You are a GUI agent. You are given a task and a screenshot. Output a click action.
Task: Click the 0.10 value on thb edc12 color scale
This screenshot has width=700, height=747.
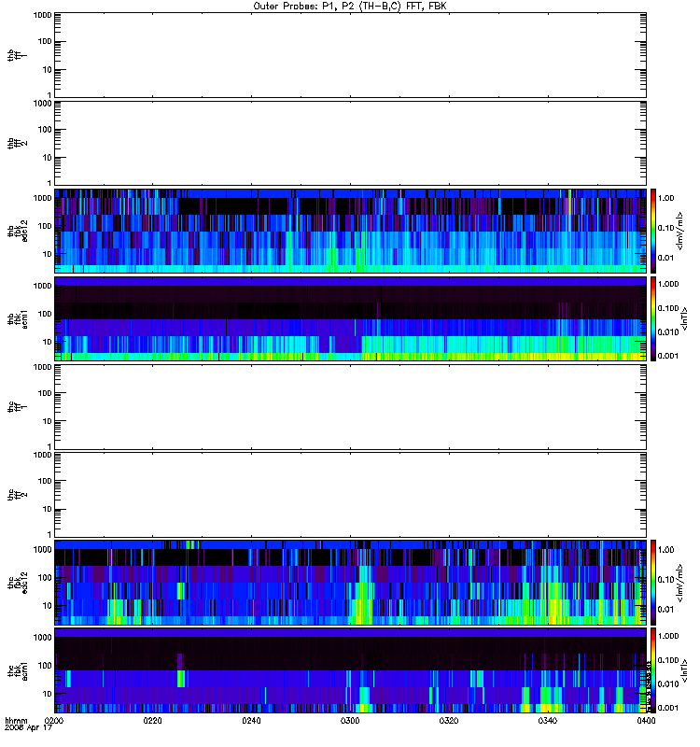(665, 228)
